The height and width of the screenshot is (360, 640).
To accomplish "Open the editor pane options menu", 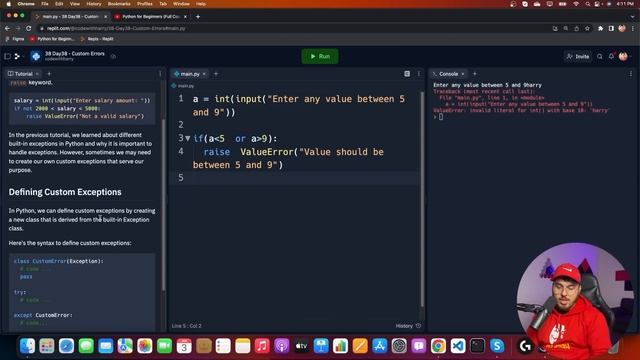I will [x=419, y=74].
